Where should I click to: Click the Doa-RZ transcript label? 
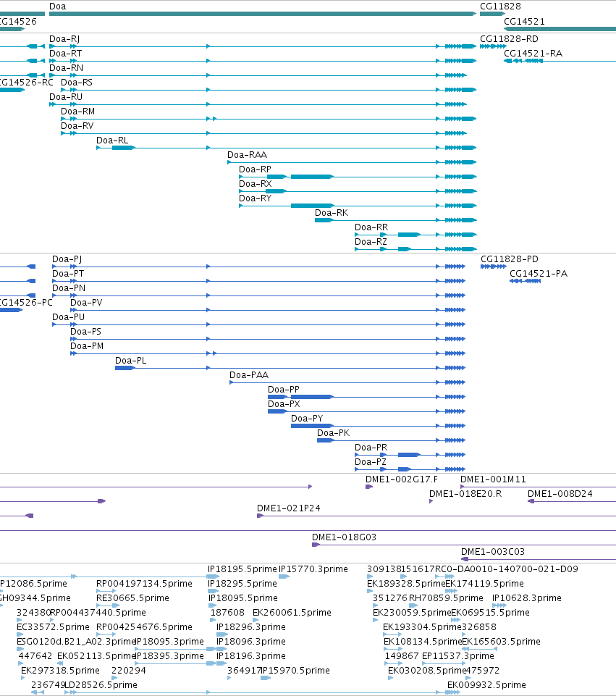pos(371,242)
